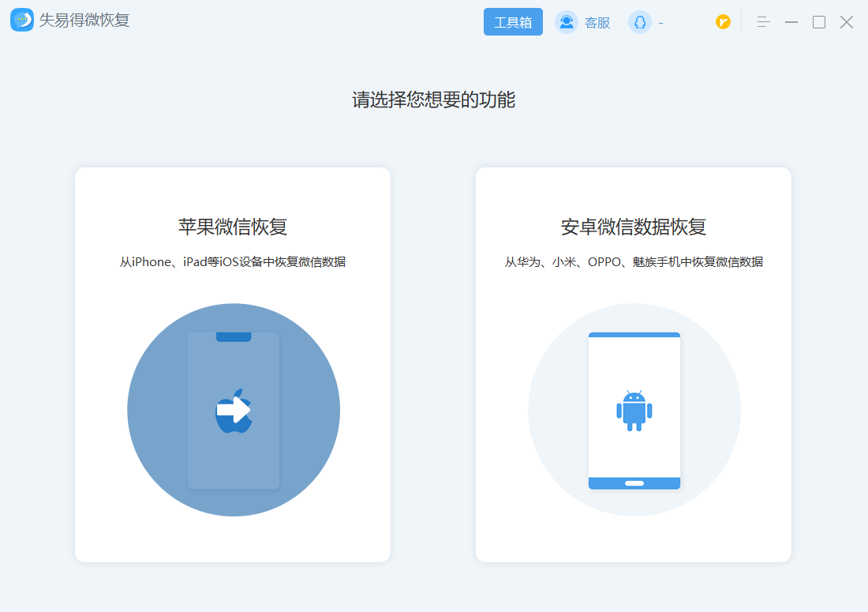Click the yellow VIP badge icon
This screenshot has height=612, width=868.
coord(723,22)
